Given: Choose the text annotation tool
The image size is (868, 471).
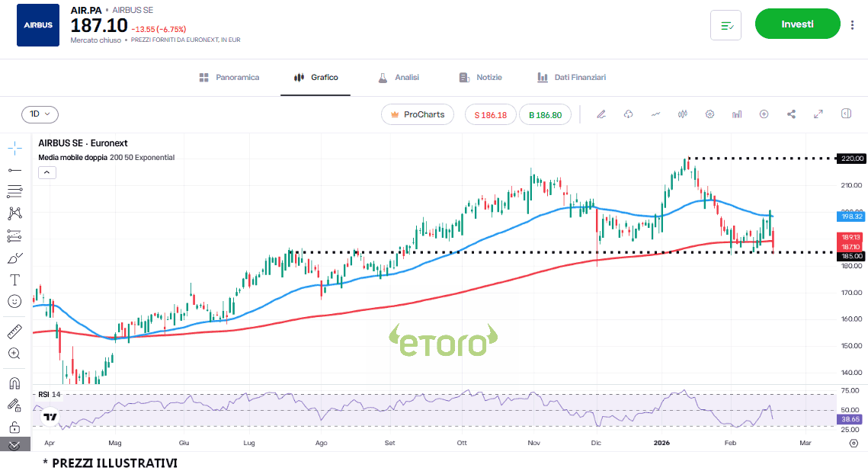Looking at the screenshot, I should [x=14, y=280].
